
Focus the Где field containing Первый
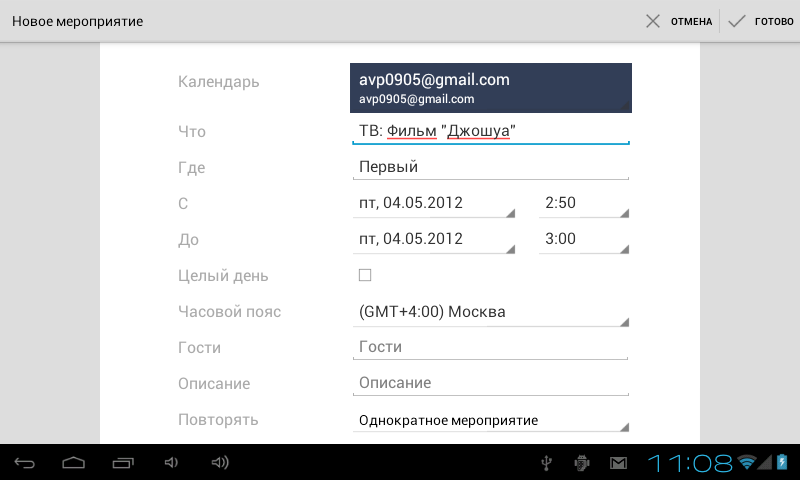click(491, 167)
